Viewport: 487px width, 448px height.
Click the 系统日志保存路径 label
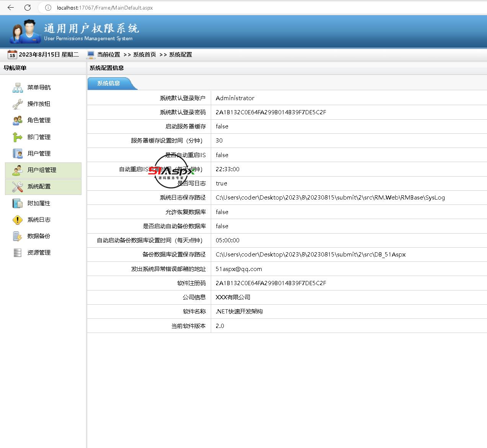[183, 198]
